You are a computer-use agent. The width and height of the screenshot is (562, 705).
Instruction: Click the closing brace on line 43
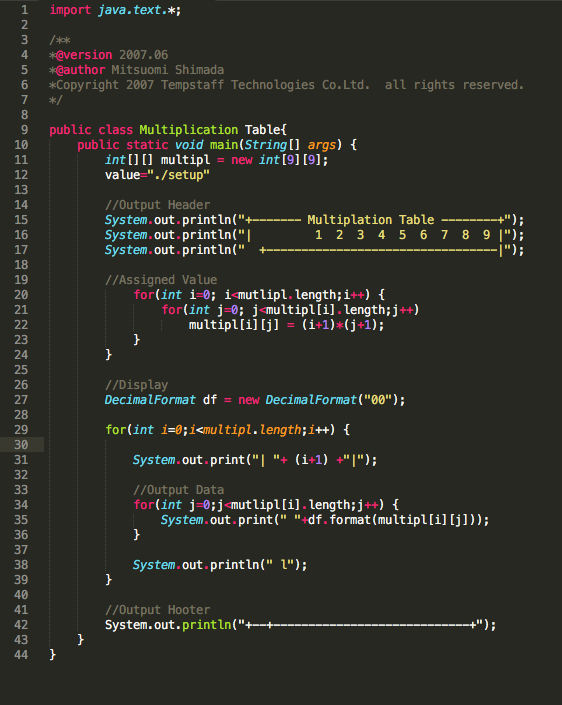[80, 640]
